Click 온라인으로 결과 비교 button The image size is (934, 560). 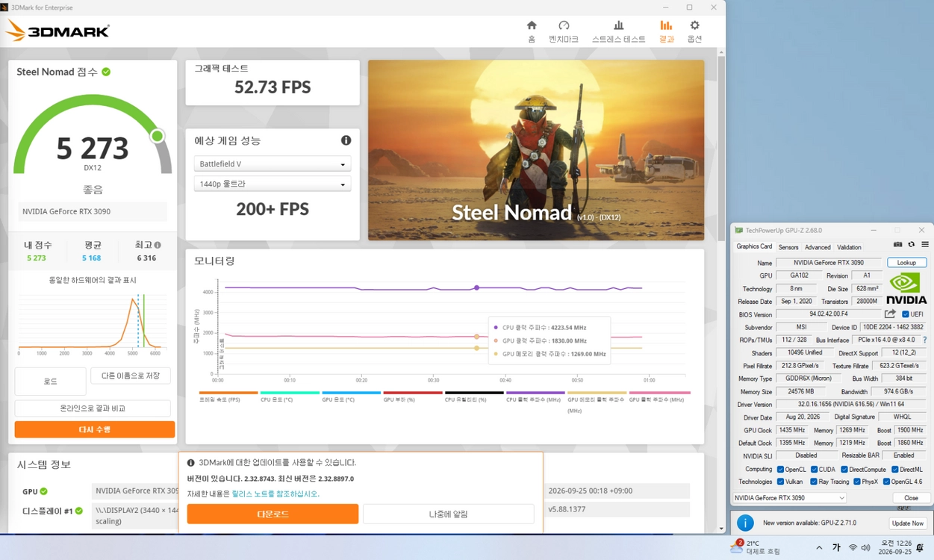[93, 408]
